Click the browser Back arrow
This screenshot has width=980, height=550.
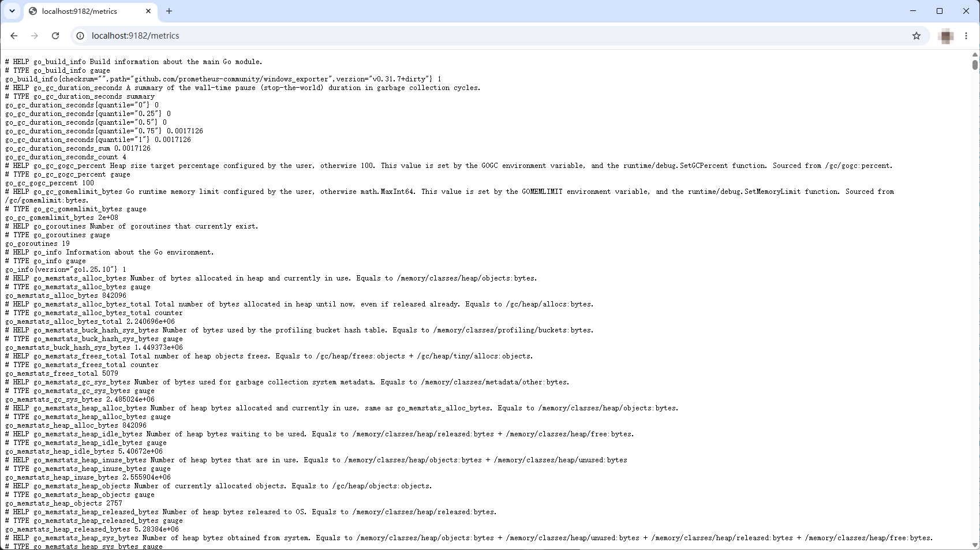point(14,36)
